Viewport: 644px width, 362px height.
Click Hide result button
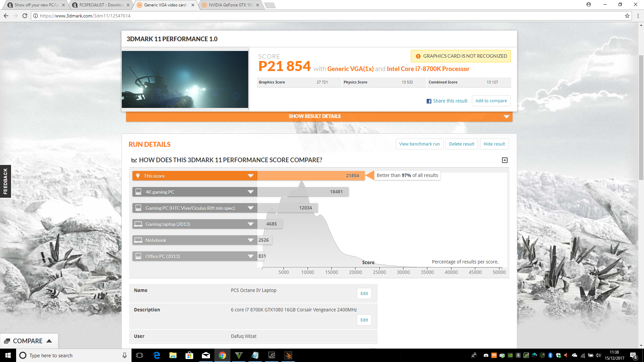click(494, 144)
